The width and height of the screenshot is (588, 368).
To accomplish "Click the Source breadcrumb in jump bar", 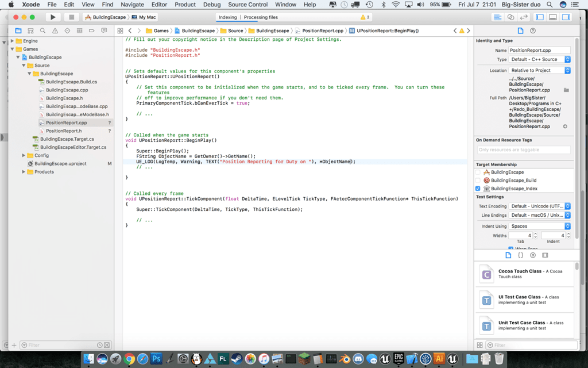I will tap(235, 30).
